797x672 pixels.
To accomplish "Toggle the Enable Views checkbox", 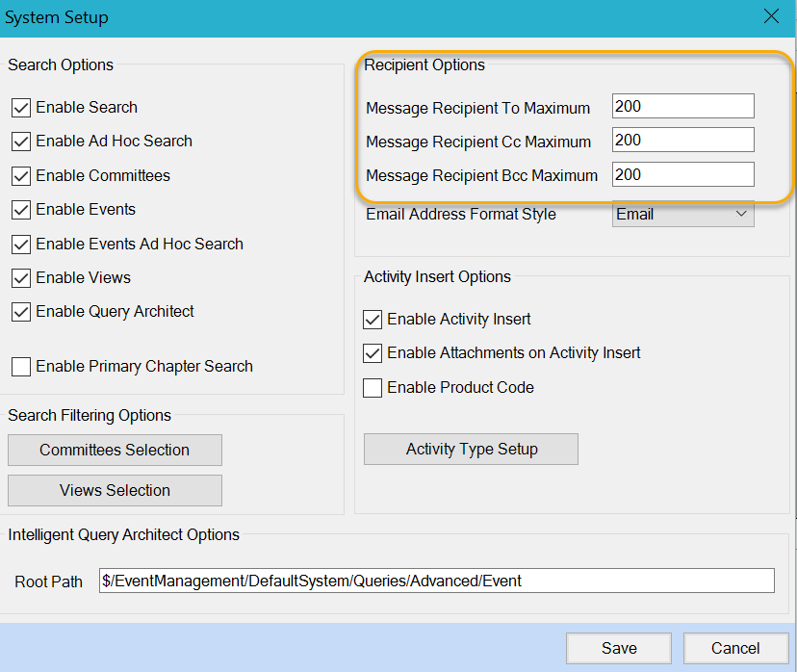I will (21, 278).
